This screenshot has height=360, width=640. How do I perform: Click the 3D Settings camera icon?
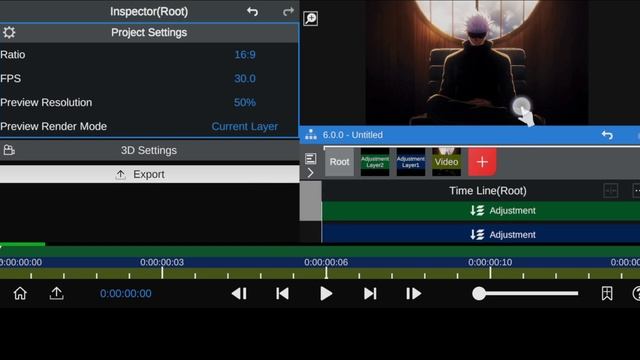[9, 150]
